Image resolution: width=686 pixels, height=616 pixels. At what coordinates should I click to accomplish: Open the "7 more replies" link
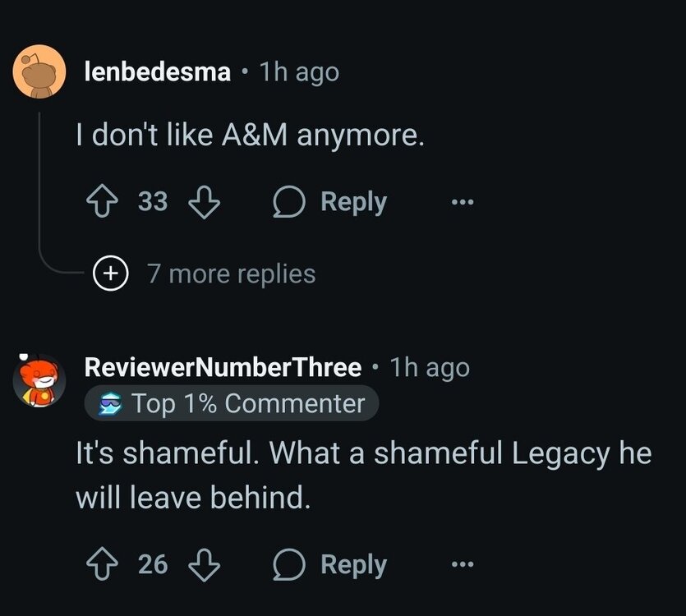(x=231, y=274)
